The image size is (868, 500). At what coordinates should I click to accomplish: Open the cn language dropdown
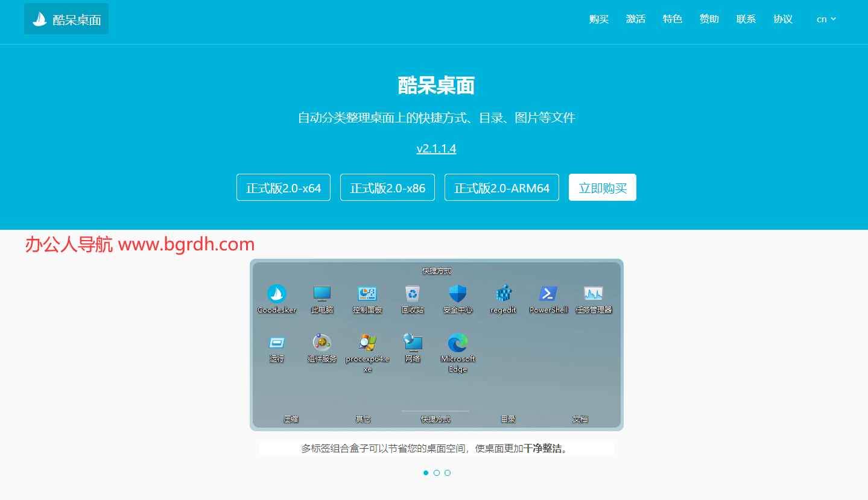(826, 19)
